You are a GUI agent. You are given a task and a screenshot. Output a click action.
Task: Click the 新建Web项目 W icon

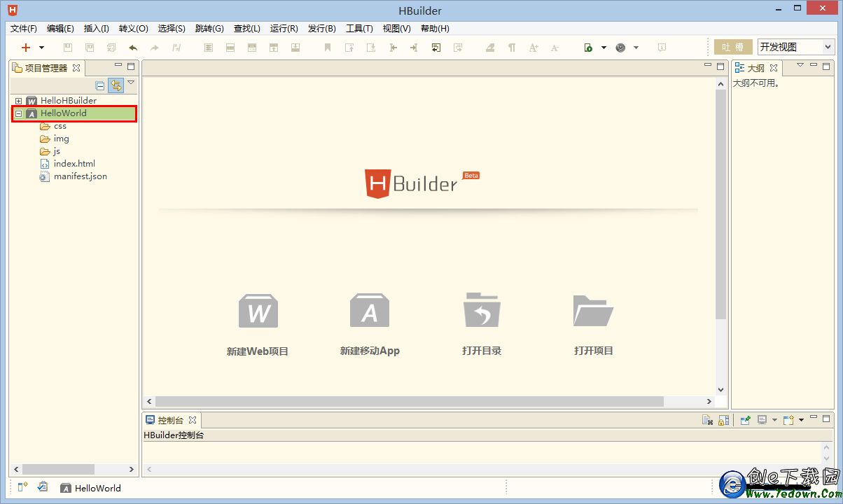[x=258, y=311]
